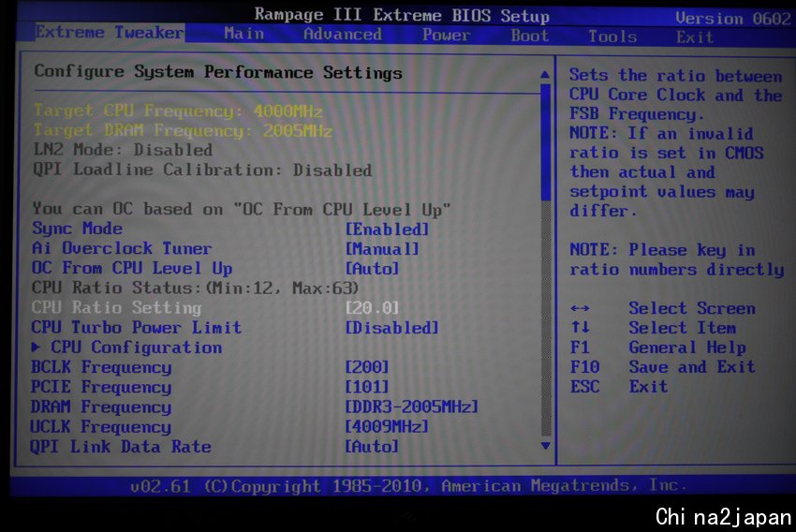Switch to the Main tab
Screen dimensions: 796x532
244,34
